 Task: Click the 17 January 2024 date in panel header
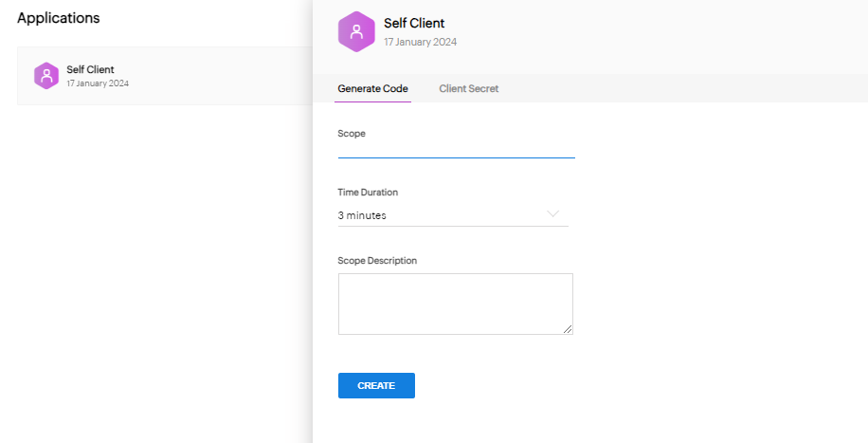pyautogui.click(x=420, y=42)
